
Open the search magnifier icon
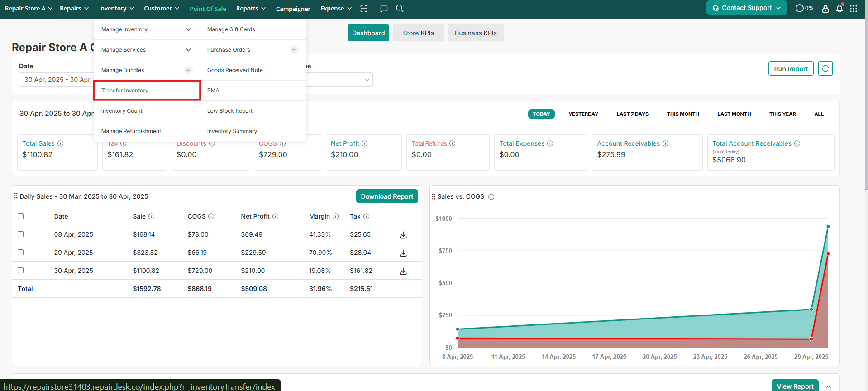(400, 9)
